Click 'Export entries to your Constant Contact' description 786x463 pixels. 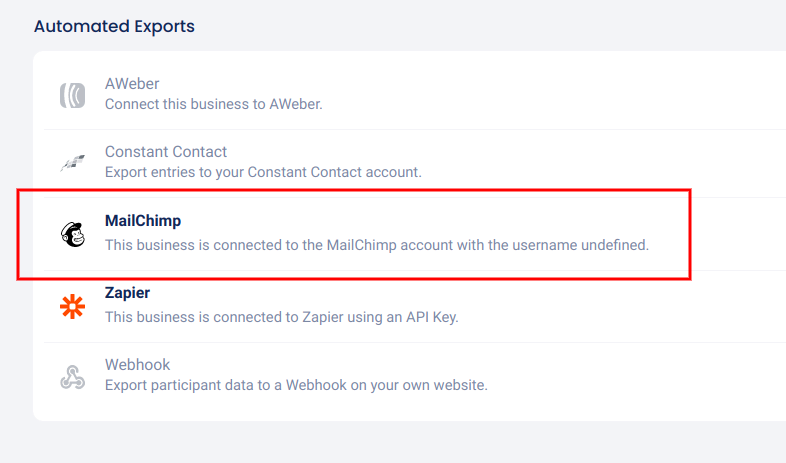click(x=263, y=172)
